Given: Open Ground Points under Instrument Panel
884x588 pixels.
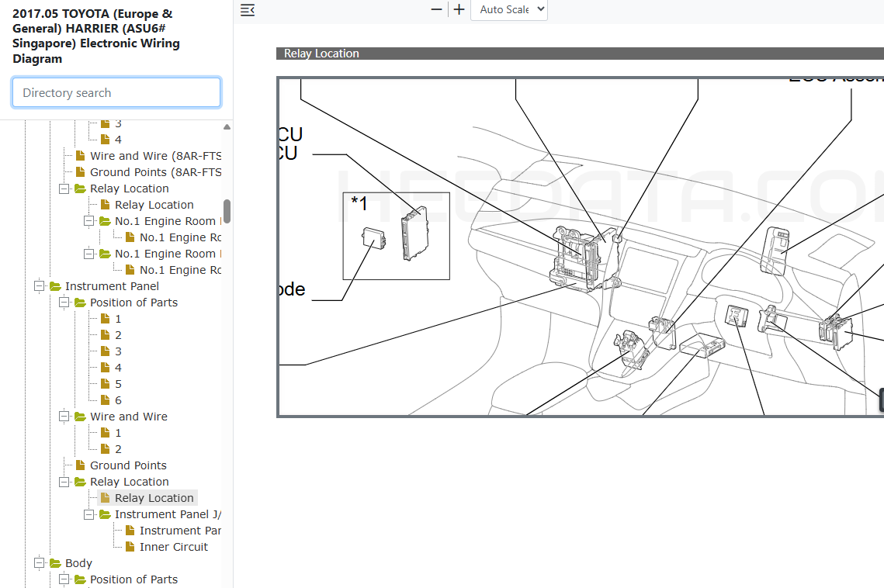Looking at the screenshot, I should (128, 465).
